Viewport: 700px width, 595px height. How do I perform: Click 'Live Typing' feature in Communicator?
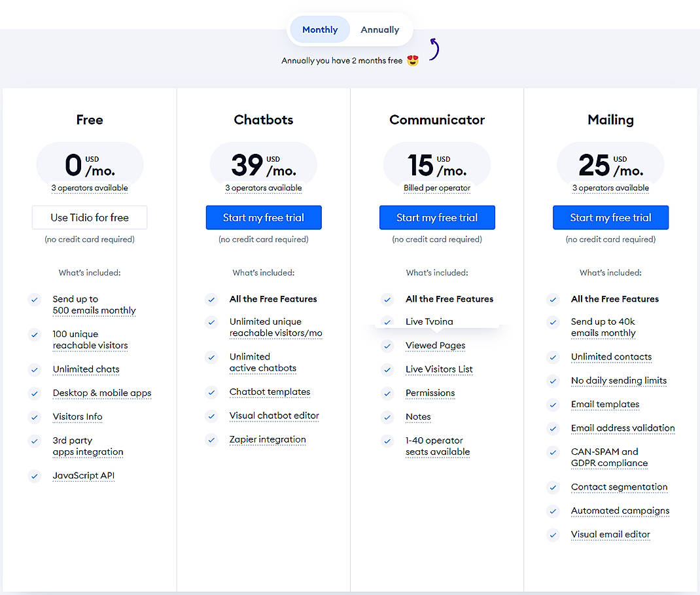(429, 321)
